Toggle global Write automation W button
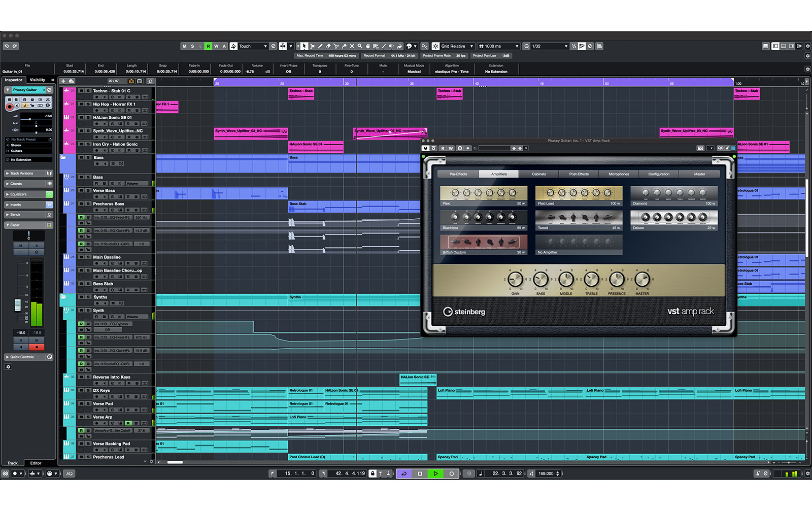Screen dimensions: 812x511 coord(216,46)
